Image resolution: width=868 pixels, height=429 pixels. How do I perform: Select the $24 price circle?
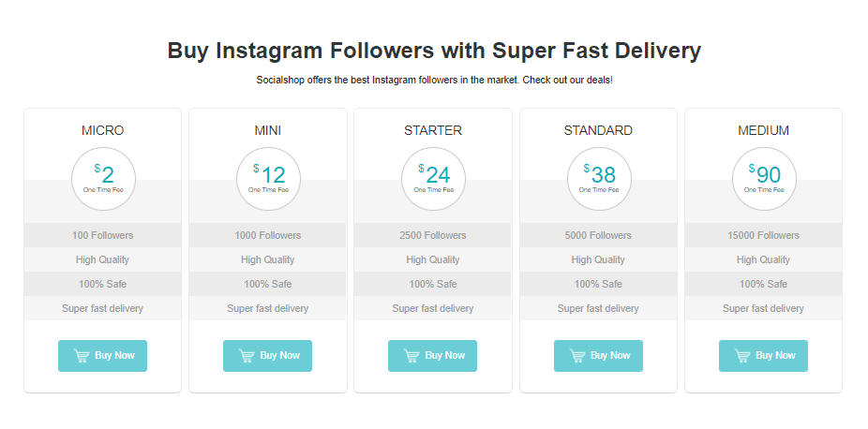tap(433, 179)
